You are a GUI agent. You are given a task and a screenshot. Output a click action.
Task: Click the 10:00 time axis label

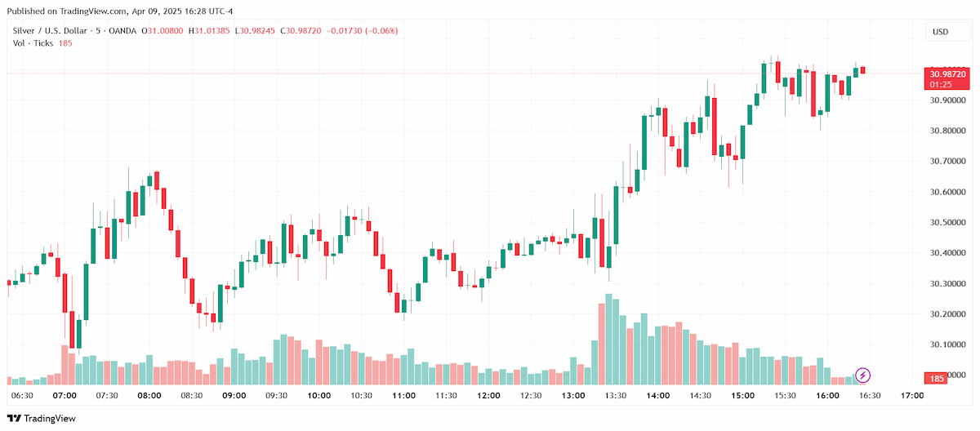coord(318,395)
